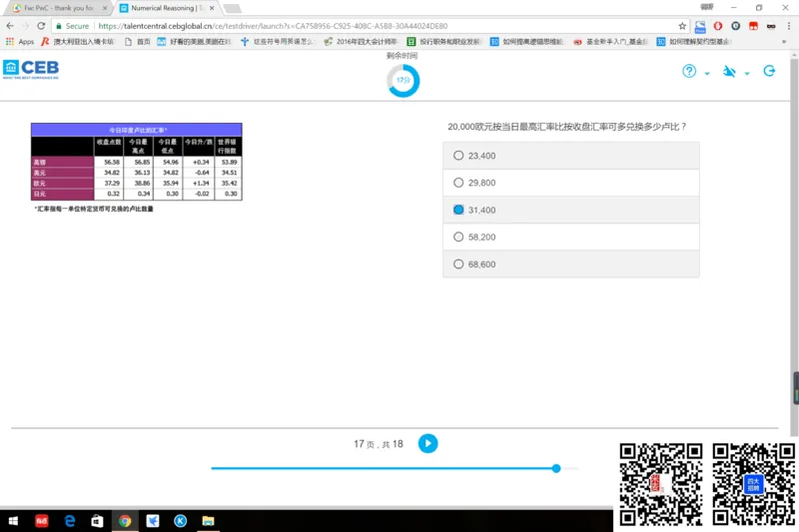
Task: Open the Windows Start menu
Action: pyautogui.click(x=14, y=521)
